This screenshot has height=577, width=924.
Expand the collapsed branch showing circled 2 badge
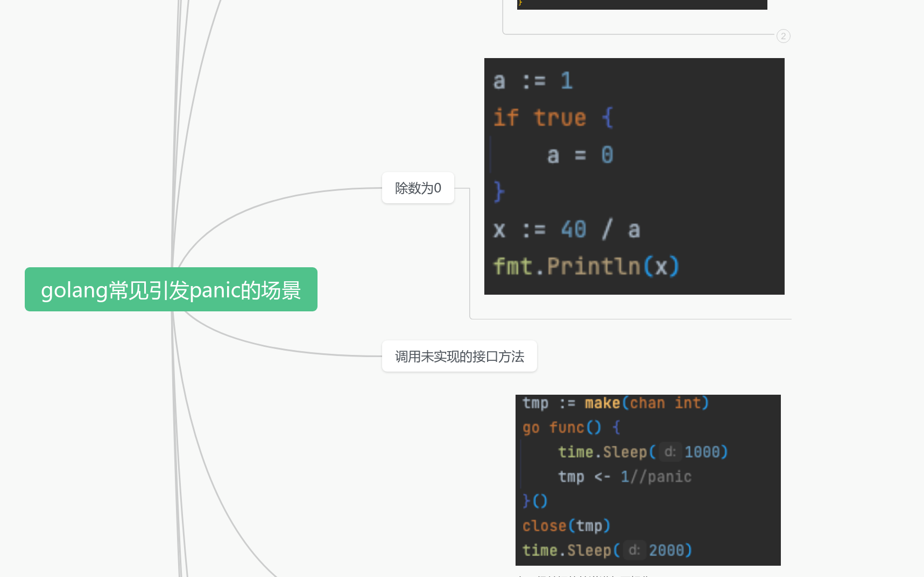tap(784, 36)
